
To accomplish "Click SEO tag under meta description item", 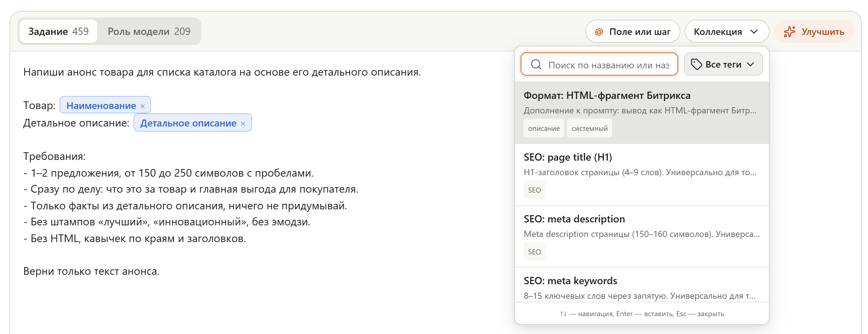I will point(534,252).
